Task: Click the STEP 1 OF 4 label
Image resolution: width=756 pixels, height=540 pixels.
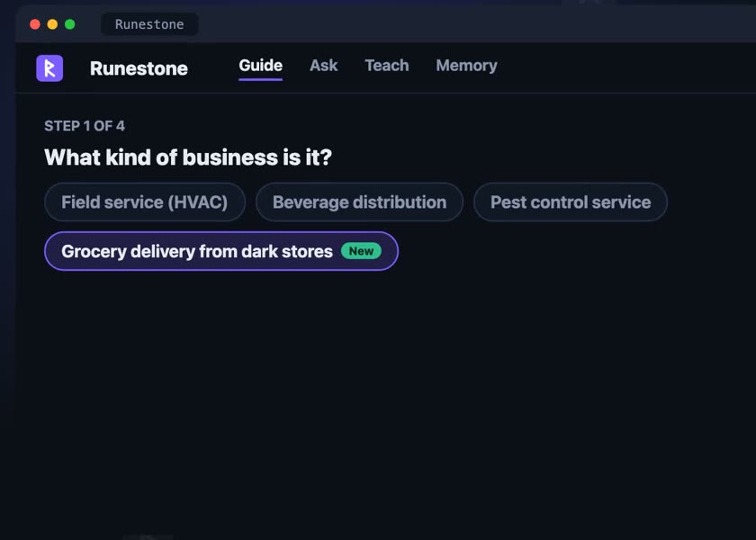Action: [x=85, y=126]
